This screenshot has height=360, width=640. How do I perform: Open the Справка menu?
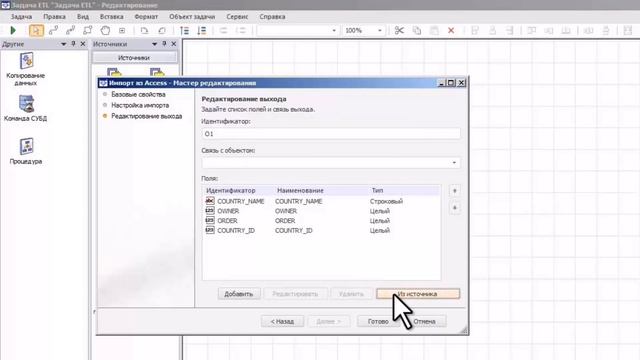click(272, 17)
